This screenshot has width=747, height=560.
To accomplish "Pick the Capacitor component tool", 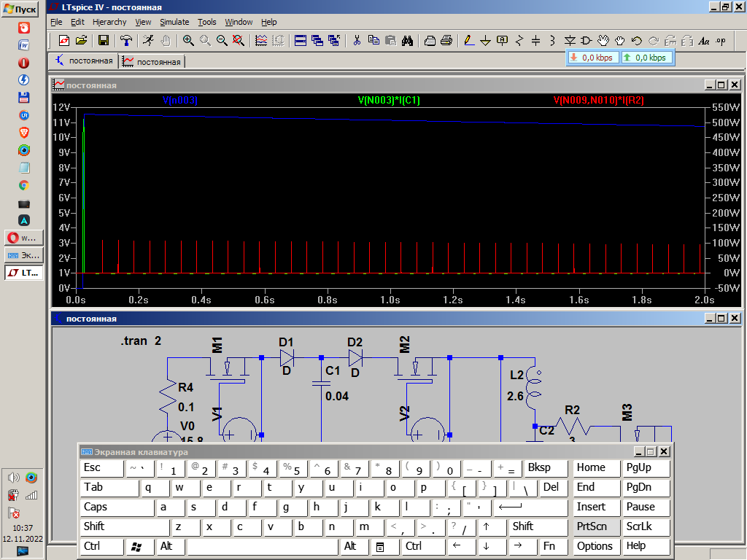I will pyautogui.click(x=535, y=41).
